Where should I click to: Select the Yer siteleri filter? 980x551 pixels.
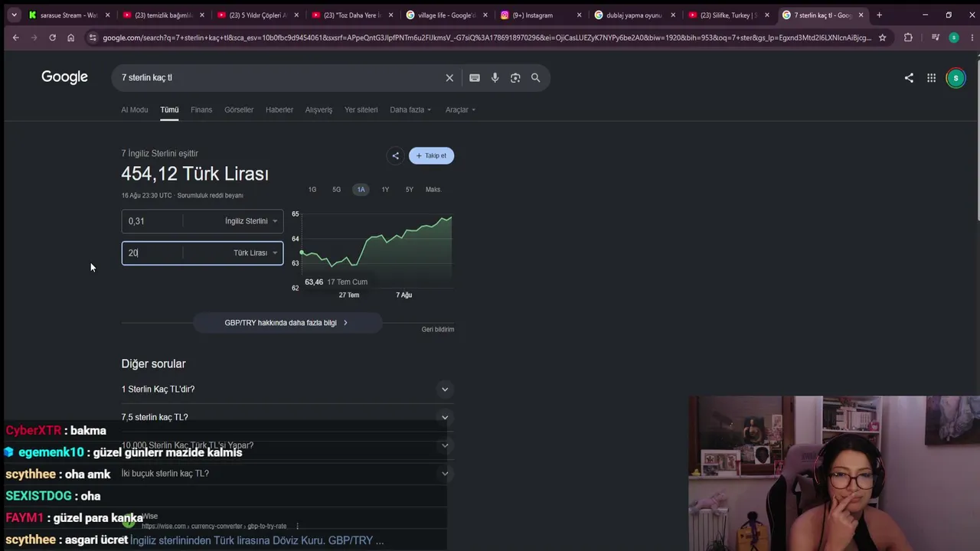coord(361,109)
